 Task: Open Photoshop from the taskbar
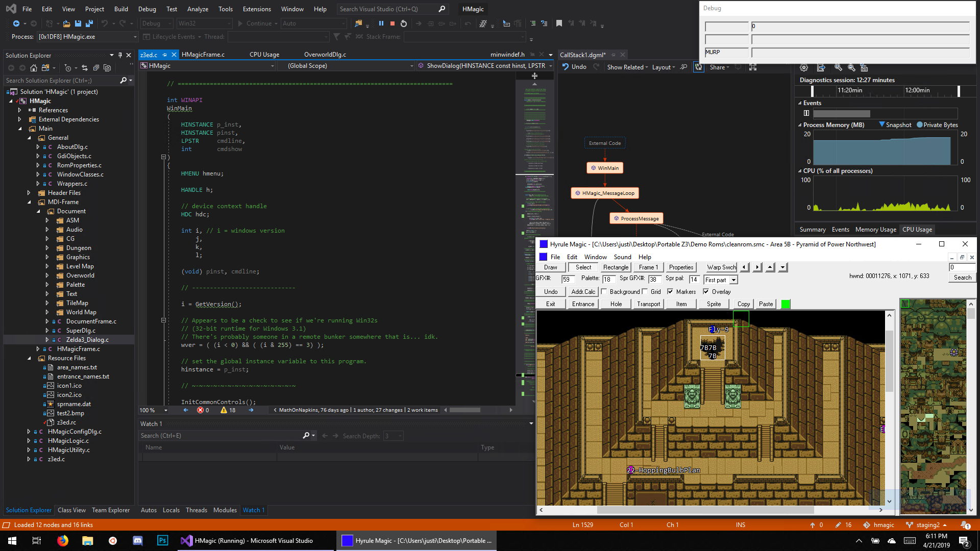(162, 541)
